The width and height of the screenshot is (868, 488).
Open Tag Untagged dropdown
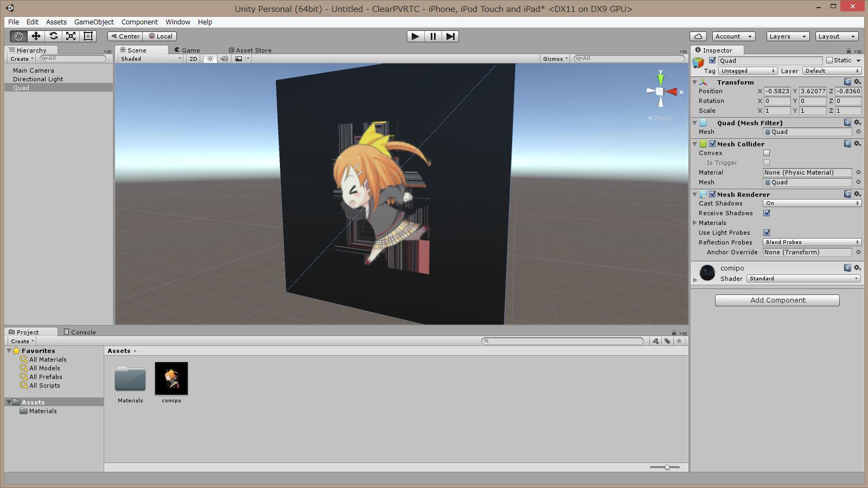point(748,71)
